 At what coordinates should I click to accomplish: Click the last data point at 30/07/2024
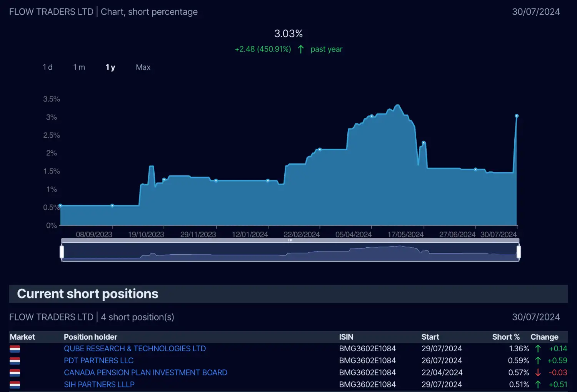coord(517,116)
